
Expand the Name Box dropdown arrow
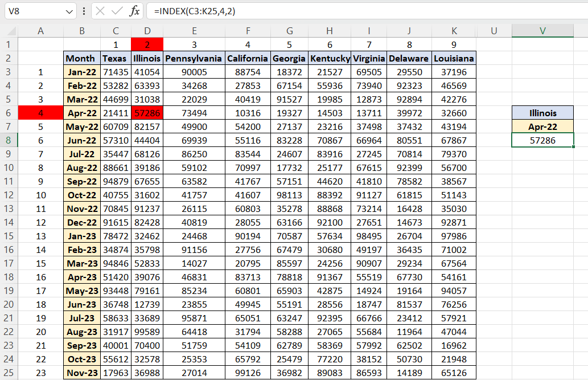click(x=69, y=11)
